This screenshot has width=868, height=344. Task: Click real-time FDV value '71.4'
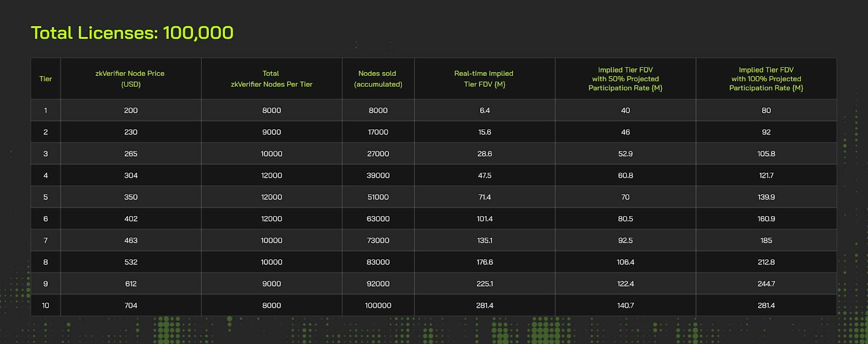tap(484, 197)
